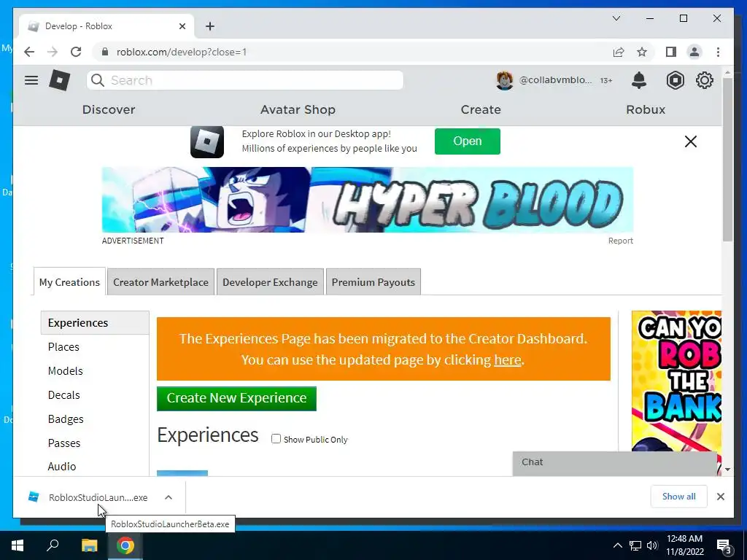Open the Chrome tab search chevron
747x560 pixels.
tap(616, 18)
